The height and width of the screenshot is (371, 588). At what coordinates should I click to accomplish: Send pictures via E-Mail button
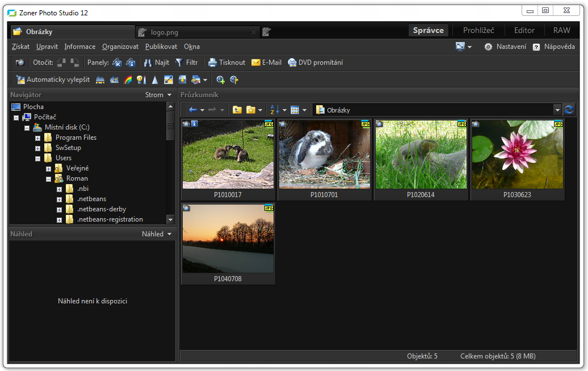coord(266,62)
